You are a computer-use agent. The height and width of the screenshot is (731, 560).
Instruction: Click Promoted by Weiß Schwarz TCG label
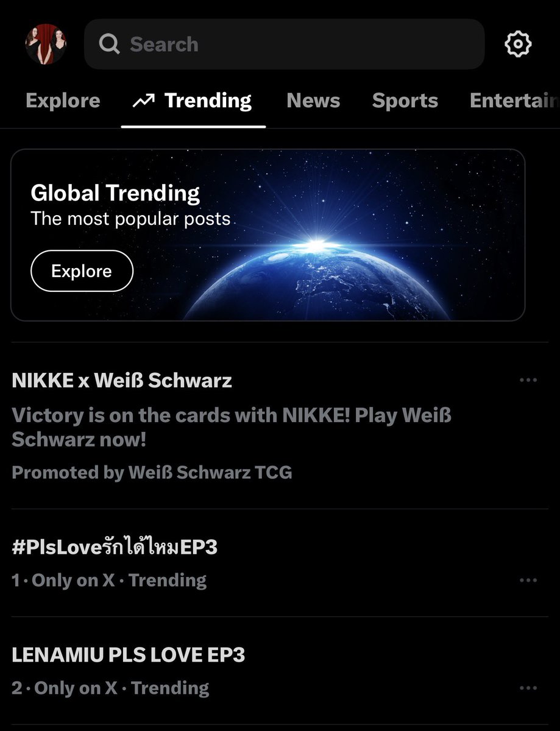[152, 472]
